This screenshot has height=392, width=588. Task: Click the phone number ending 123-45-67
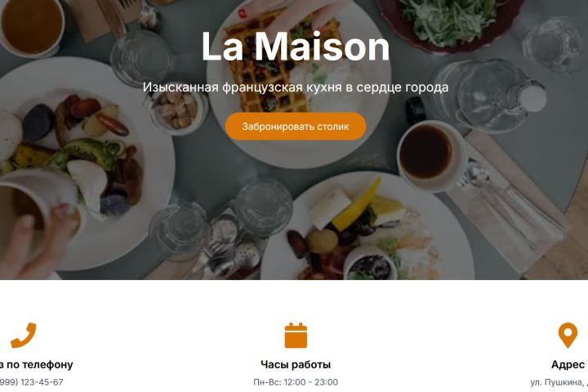coord(32,382)
